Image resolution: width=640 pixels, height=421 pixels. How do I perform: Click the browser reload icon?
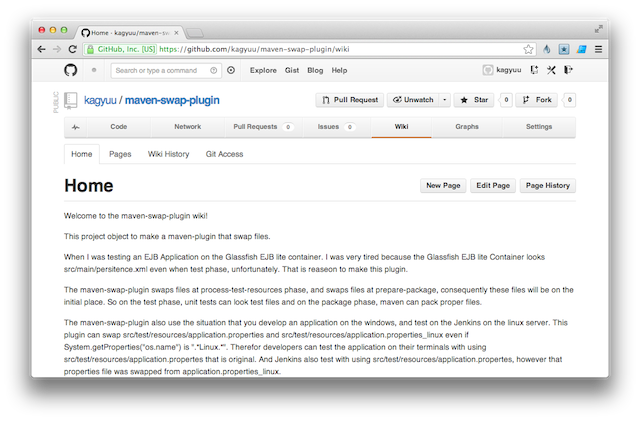pos(73,48)
